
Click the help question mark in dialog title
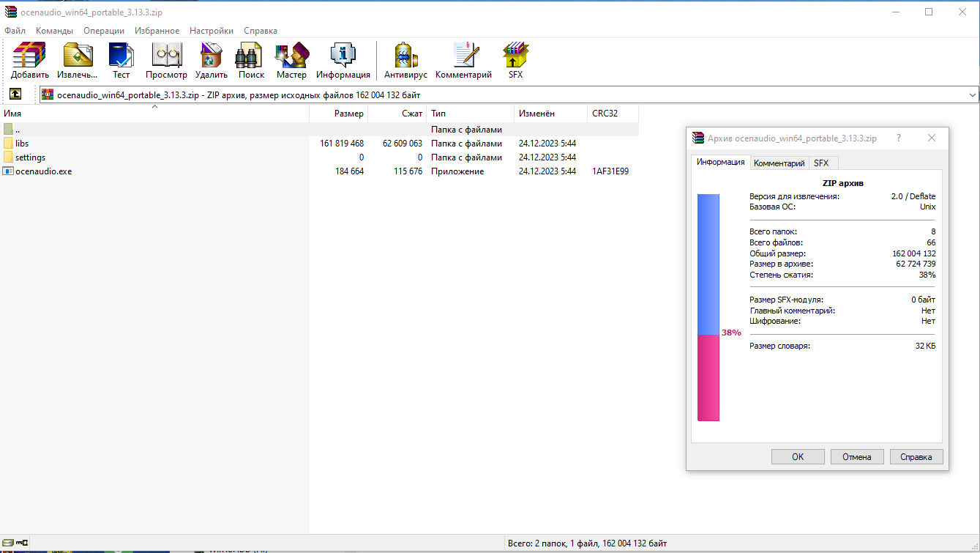pos(899,138)
